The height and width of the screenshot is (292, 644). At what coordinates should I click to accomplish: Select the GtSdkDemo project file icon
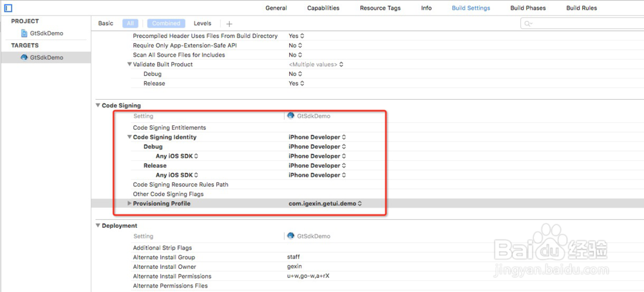pyautogui.click(x=24, y=33)
